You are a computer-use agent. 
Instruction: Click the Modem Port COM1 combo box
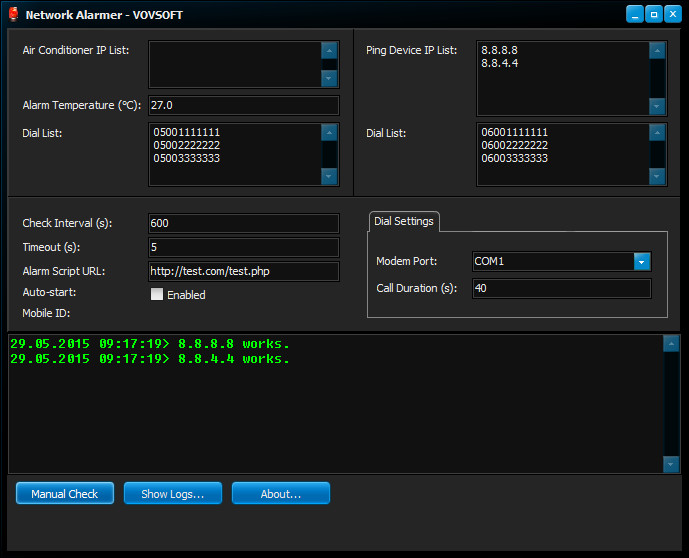pyautogui.click(x=562, y=261)
